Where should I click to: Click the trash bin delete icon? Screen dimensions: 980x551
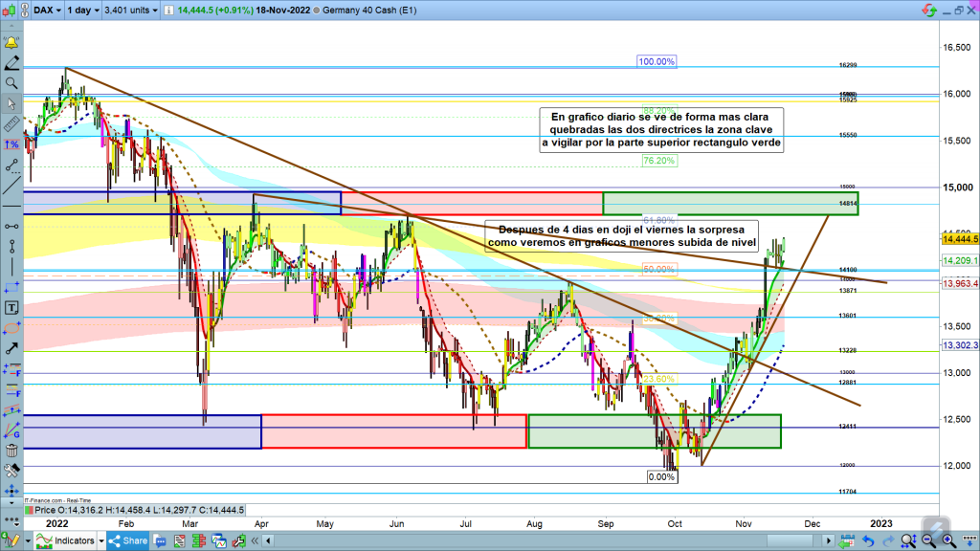(11, 451)
